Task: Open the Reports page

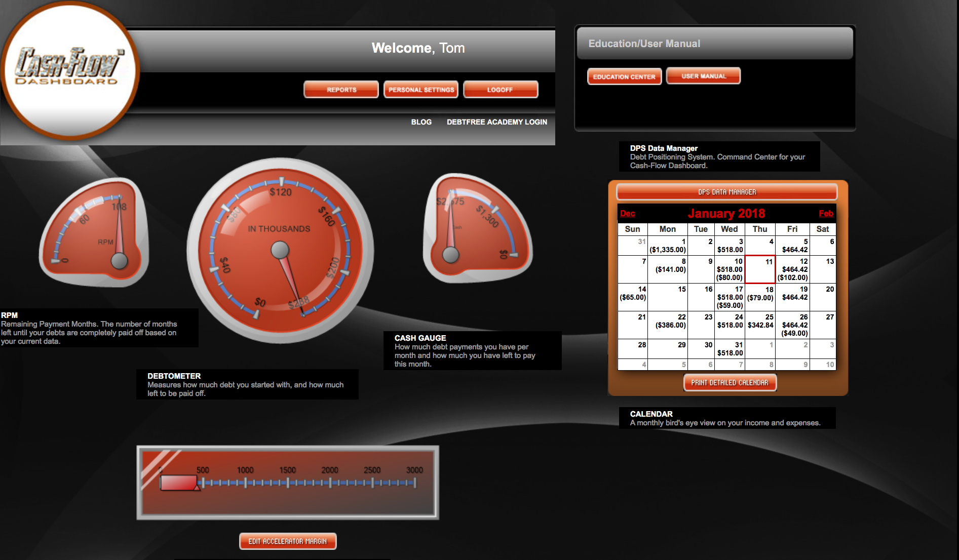Action: tap(341, 90)
